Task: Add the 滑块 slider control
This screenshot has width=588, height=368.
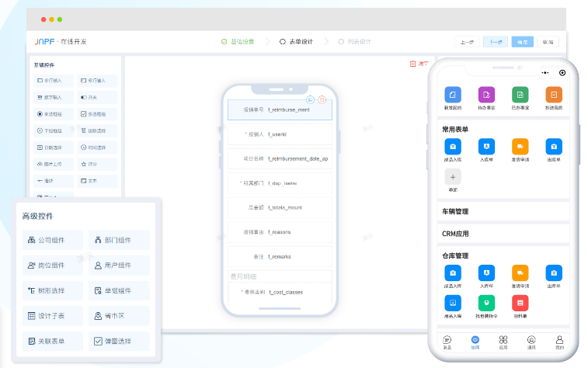Action: 54,181
